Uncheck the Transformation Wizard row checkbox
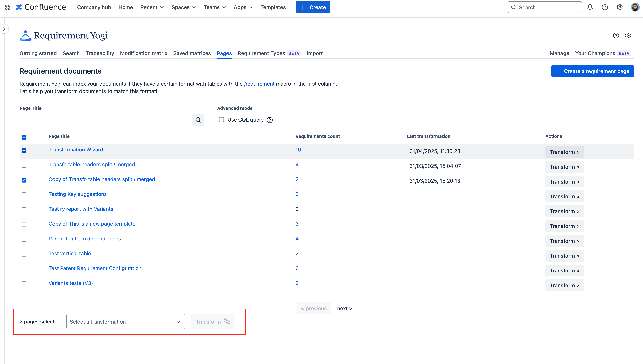Image resolution: width=643 pixels, height=364 pixels. pyautogui.click(x=24, y=150)
